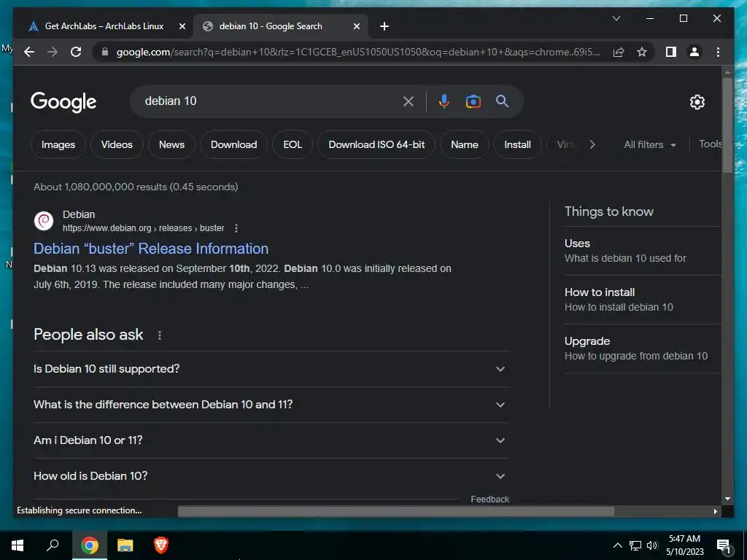This screenshot has height=560, width=747.
Task: Open the tab search chevron in title bar
Action: (x=616, y=18)
